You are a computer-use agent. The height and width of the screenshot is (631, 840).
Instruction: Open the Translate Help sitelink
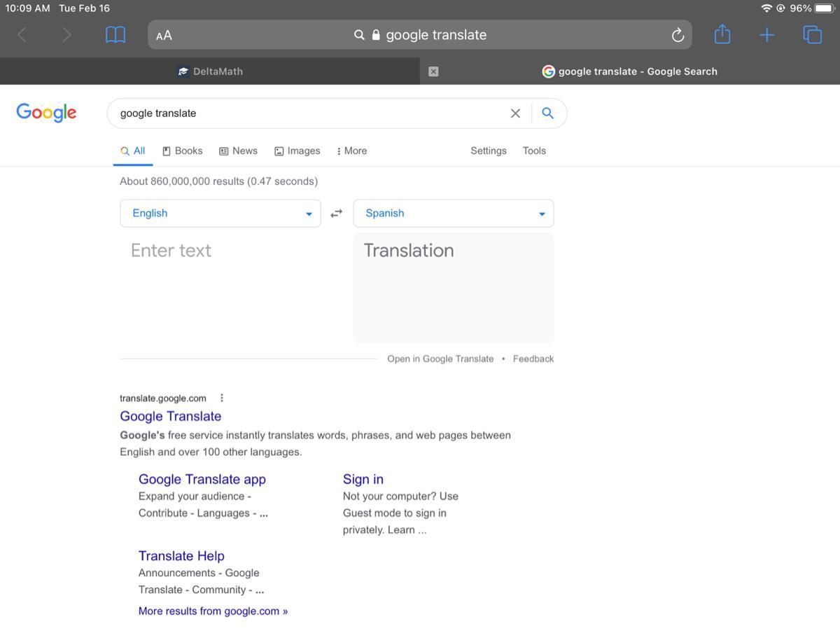181,556
